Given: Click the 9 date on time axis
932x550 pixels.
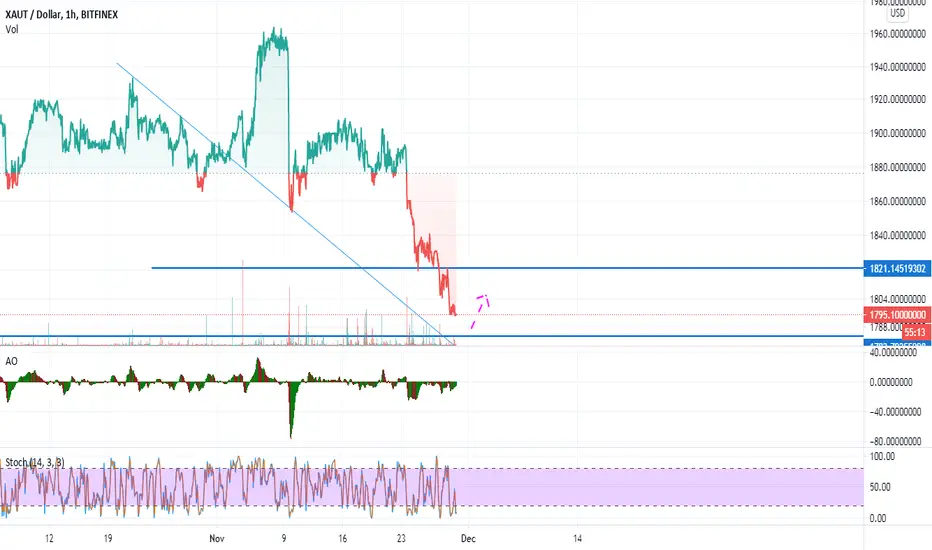Looking at the screenshot, I should pyautogui.click(x=284, y=539).
